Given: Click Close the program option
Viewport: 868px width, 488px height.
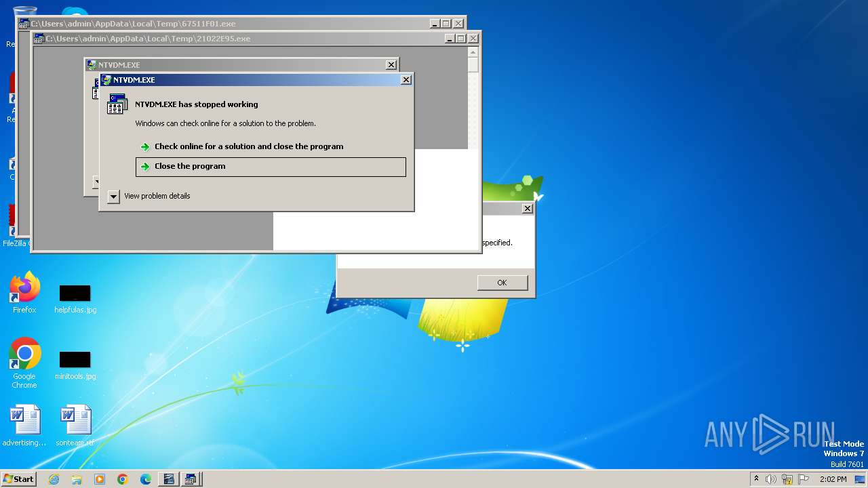Looking at the screenshot, I should coord(271,167).
